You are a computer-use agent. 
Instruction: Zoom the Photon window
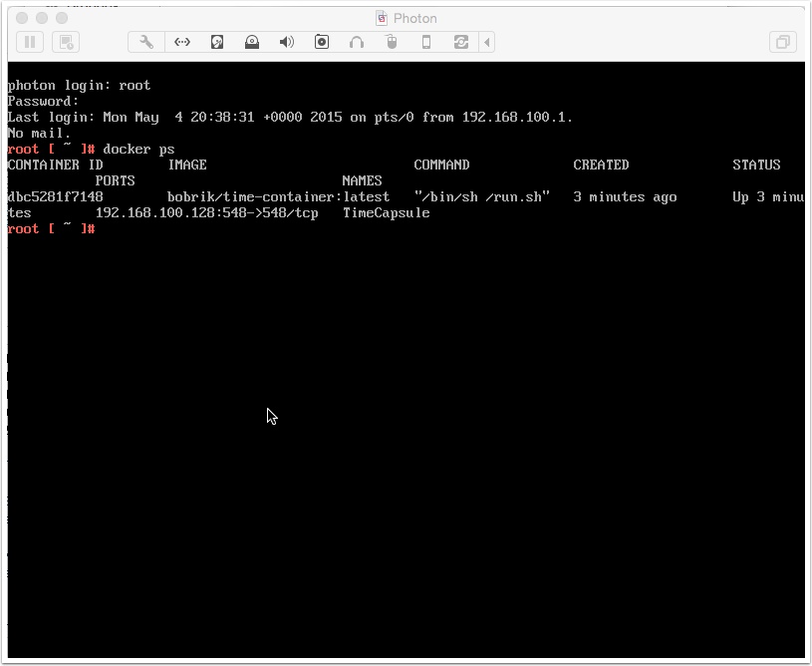click(x=62, y=18)
